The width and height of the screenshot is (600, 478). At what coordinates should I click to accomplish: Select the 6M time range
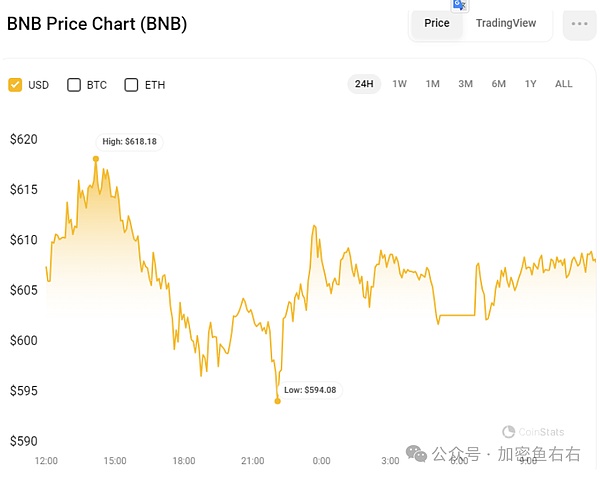pos(498,84)
